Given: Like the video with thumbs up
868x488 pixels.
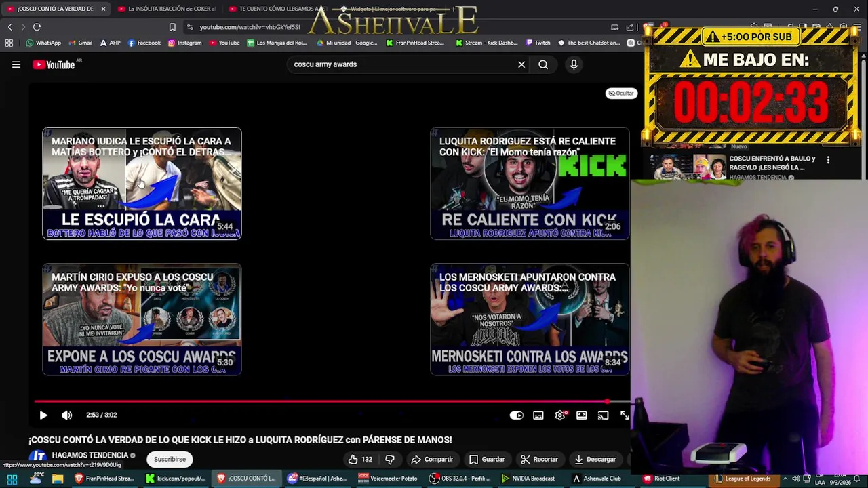Looking at the screenshot, I should pyautogui.click(x=360, y=459).
